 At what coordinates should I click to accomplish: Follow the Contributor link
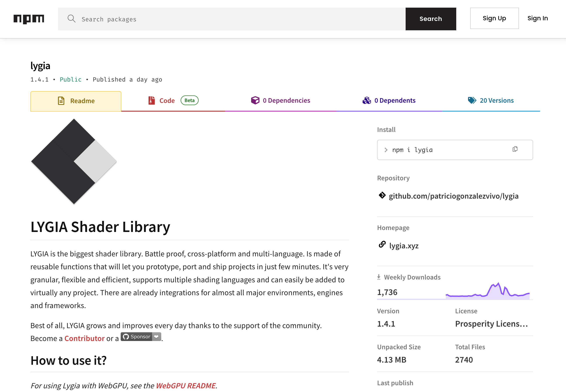pos(84,338)
